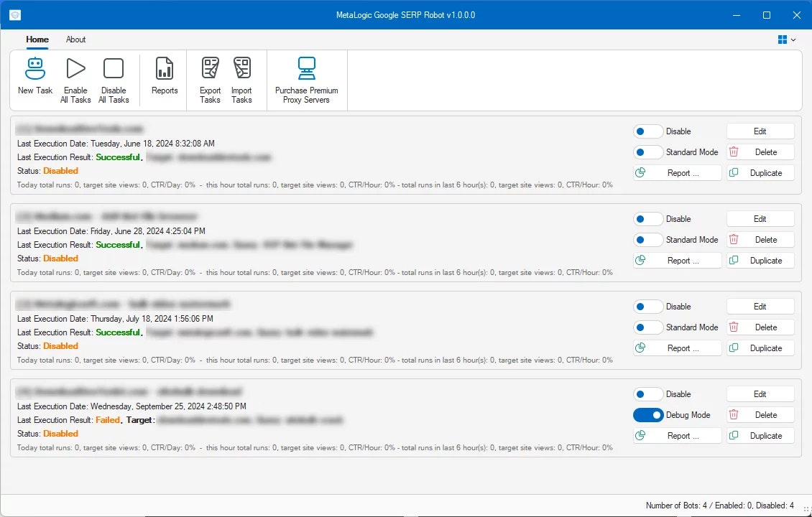Screen dimensions: 812x517
Task: Delete the task executed June 28
Action: (x=760, y=240)
